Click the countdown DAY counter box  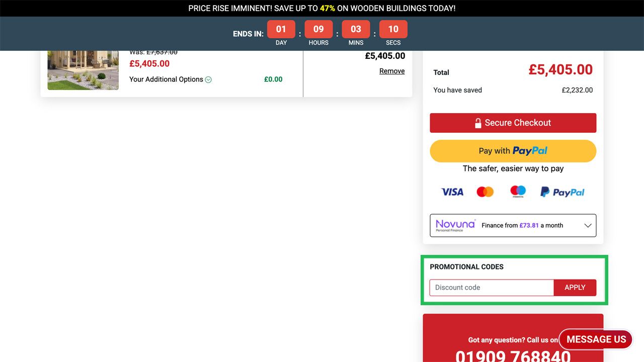[x=281, y=29]
